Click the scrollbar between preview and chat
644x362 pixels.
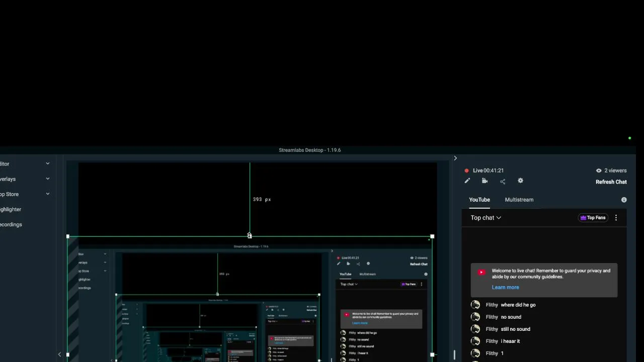(x=454, y=355)
